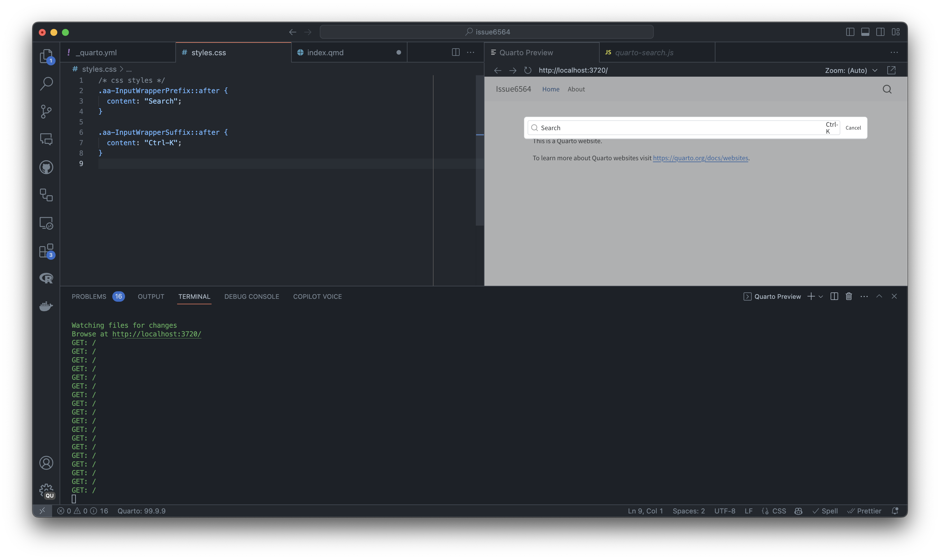Open terminal panel more actions ellipsis
The image size is (940, 560).
pyautogui.click(x=864, y=296)
